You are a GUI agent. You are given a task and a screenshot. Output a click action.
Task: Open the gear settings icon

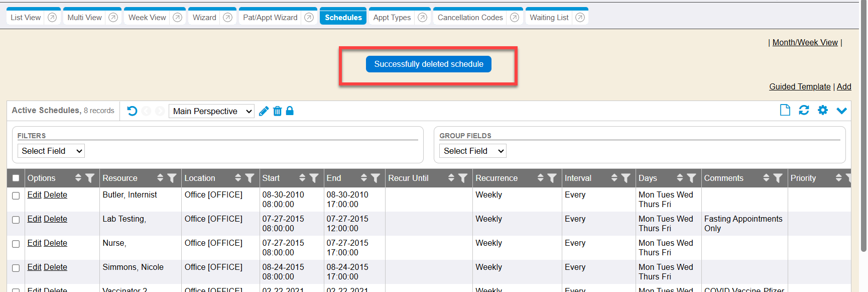[822, 110]
